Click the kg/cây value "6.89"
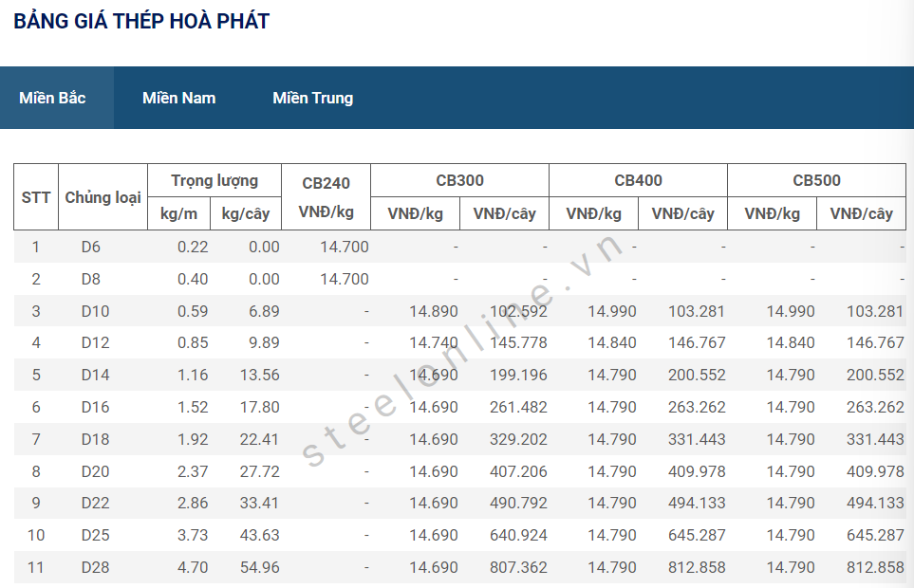This screenshot has height=588, width=914. pos(264,311)
